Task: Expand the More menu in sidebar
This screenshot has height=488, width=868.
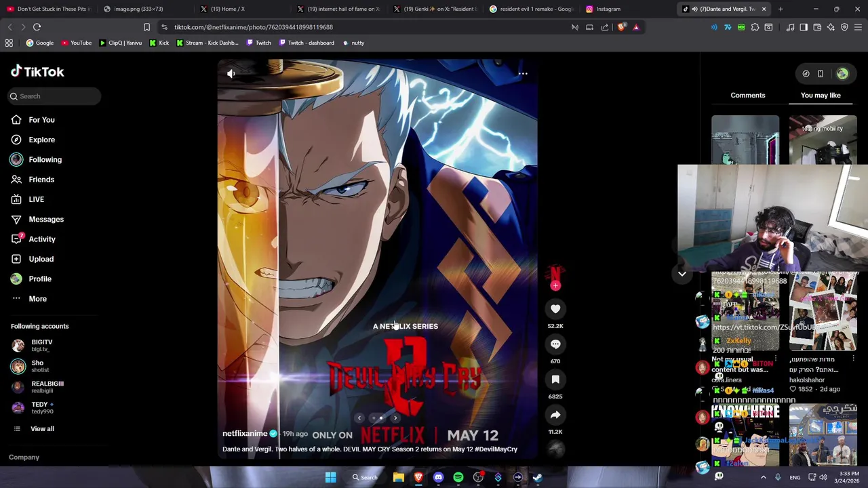Action: pos(37,299)
